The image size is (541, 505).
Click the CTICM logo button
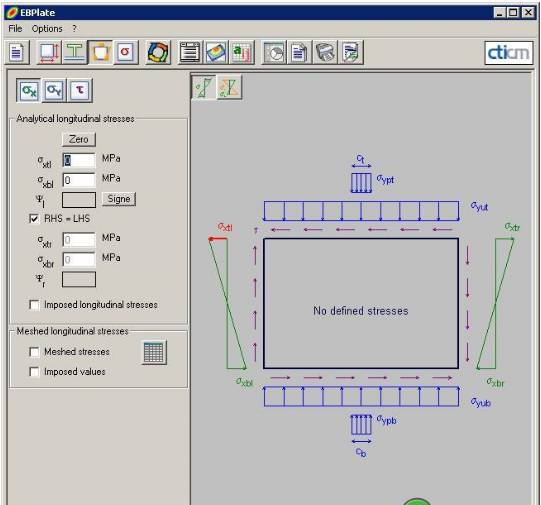(x=509, y=53)
